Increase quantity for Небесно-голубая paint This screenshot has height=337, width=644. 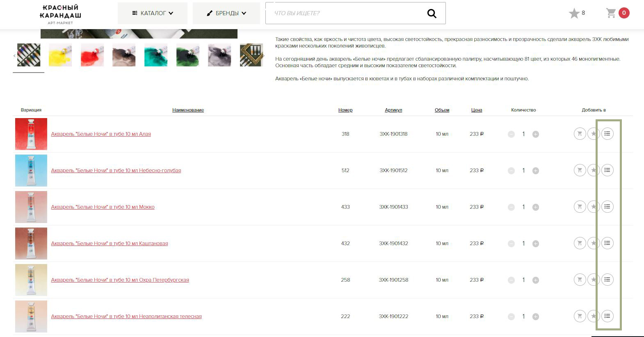535,171
